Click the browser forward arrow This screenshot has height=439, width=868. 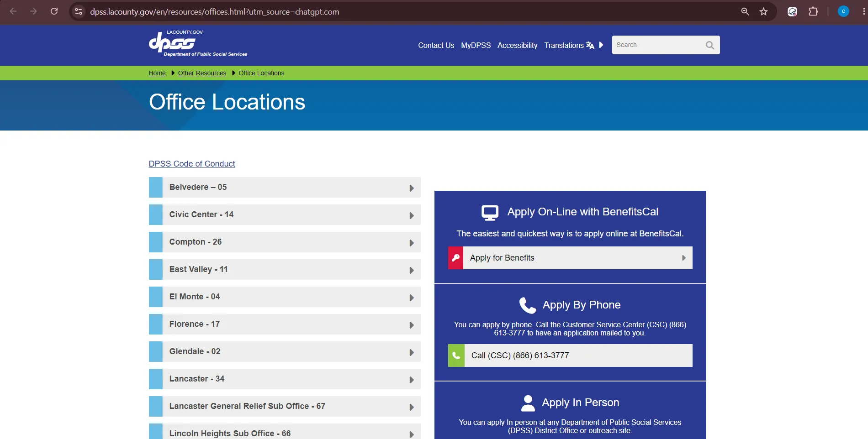tap(33, 11)
